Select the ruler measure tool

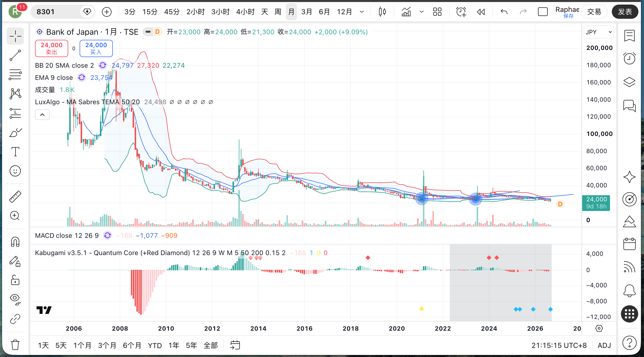(15, 197)
